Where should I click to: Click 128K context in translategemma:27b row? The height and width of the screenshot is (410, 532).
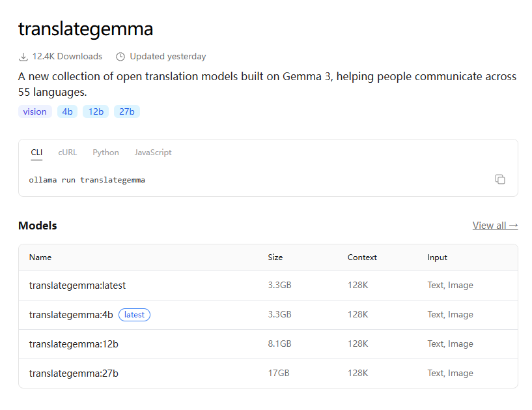[357, 373]
